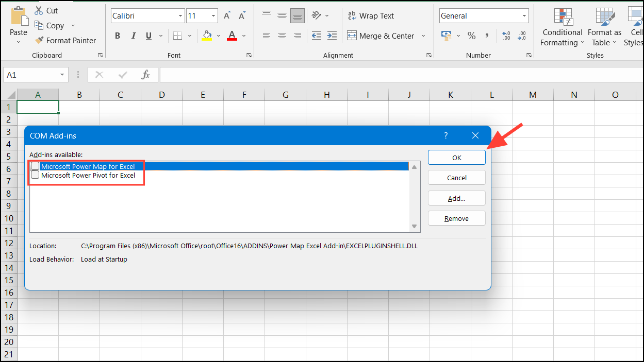
Task: Expand the Copy options arrow
Action: coord(73,25)
